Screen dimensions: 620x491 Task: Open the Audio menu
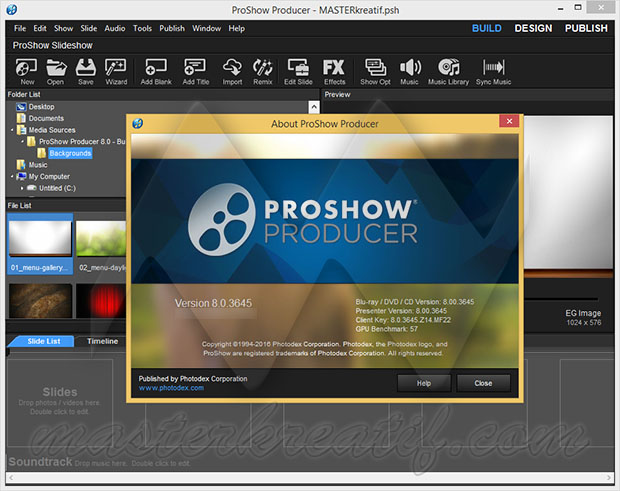tap(115, 28)
